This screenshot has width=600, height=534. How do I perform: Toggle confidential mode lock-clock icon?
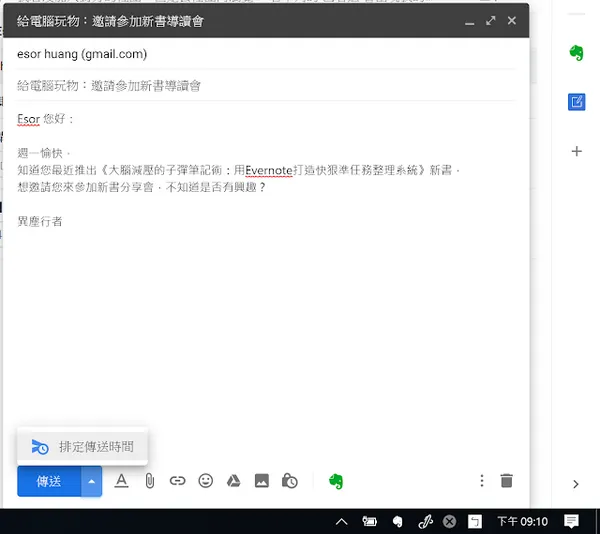[x=290, y=481]
